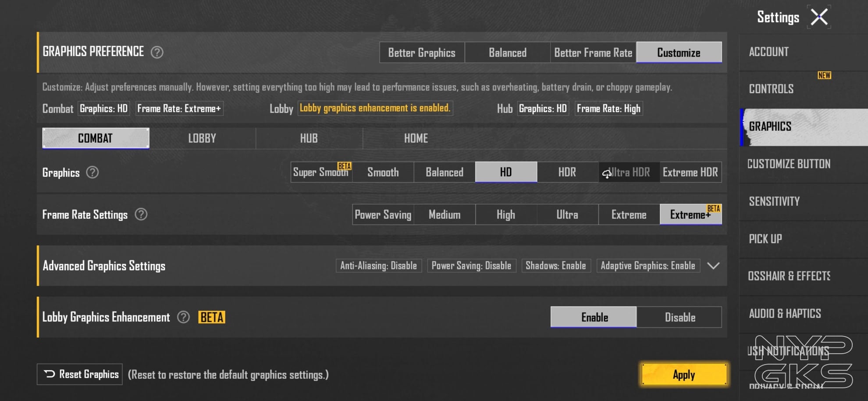Open the CUSTOMIZE BUTTON section
Image resolution: width=868 pixels, height=401 pixels.
pos(803,164)
